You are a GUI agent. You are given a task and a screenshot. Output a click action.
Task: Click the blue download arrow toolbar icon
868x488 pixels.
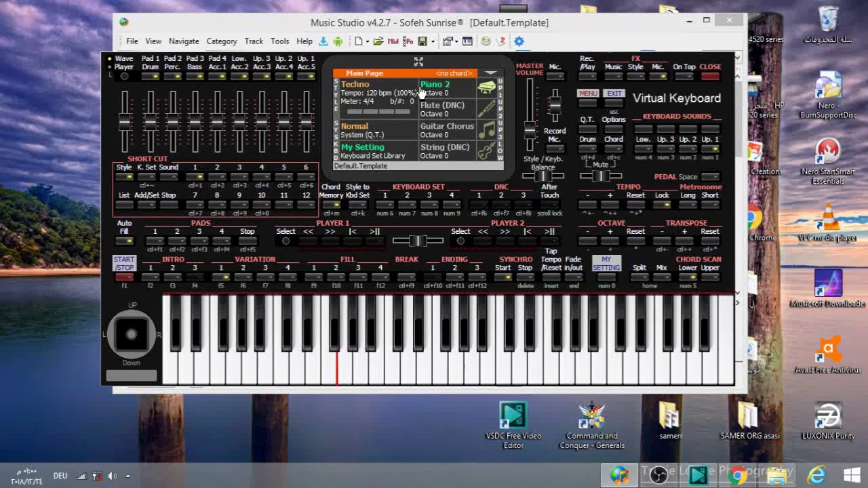[323, 41]
